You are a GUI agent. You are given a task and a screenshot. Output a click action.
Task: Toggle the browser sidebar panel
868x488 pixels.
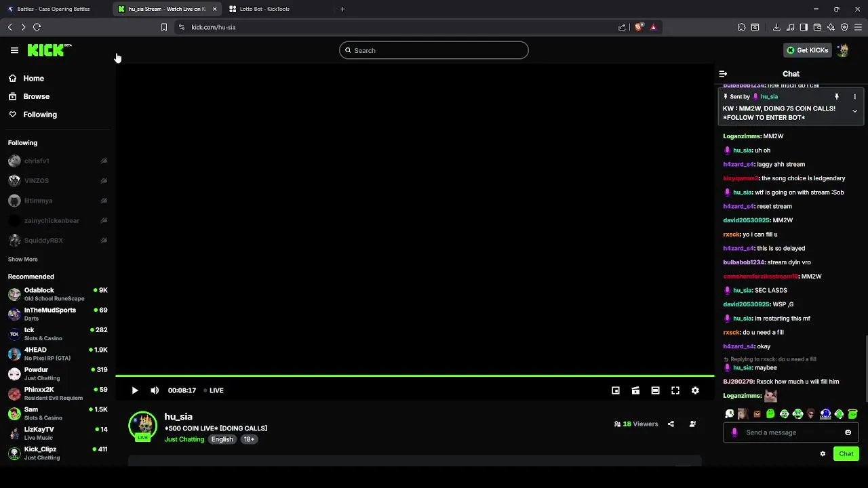804,27
